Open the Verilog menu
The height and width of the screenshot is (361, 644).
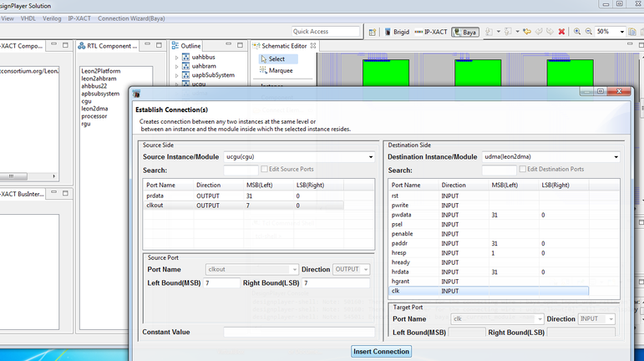(52, 18)
